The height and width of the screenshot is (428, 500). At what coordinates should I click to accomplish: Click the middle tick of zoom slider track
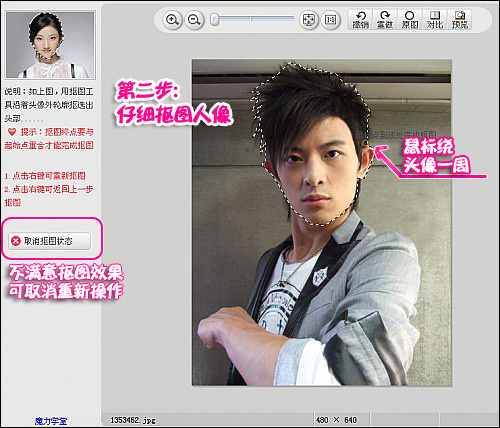pos(251,19)
